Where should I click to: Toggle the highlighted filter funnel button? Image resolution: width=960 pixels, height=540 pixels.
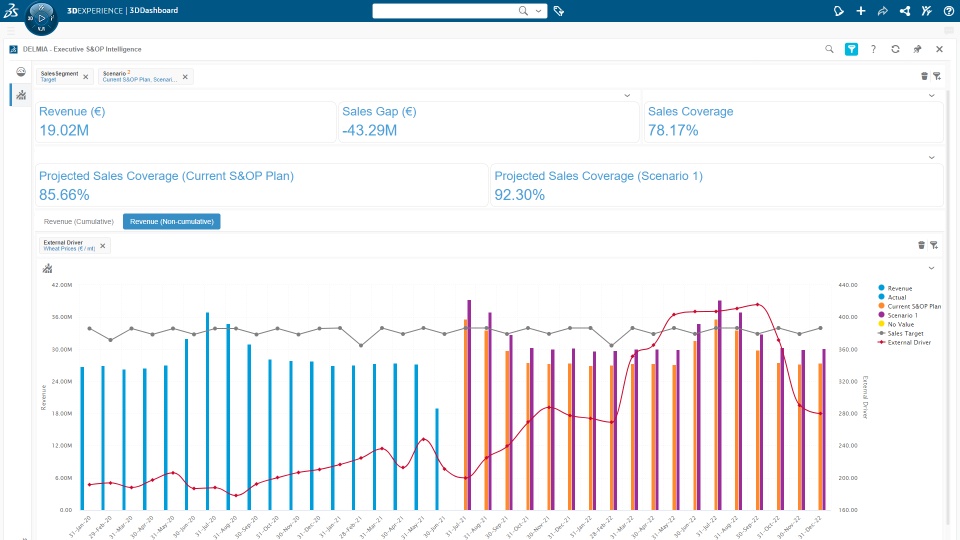pos(851,49)
